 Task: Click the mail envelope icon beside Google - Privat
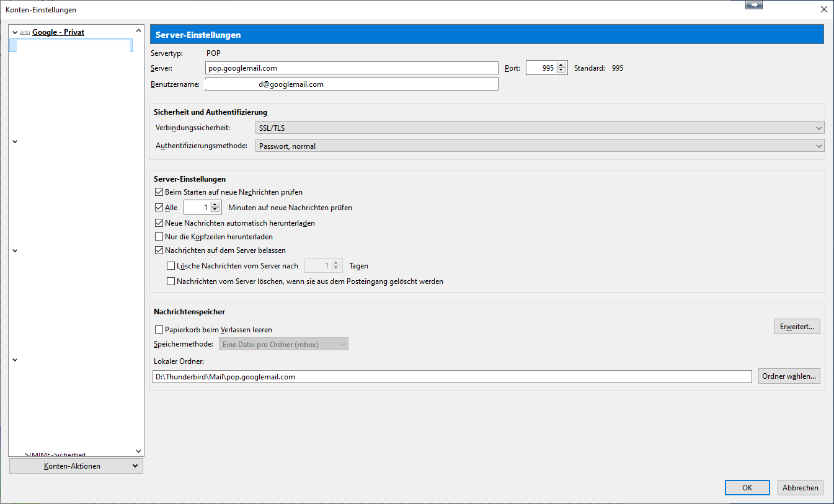(25, 32)
